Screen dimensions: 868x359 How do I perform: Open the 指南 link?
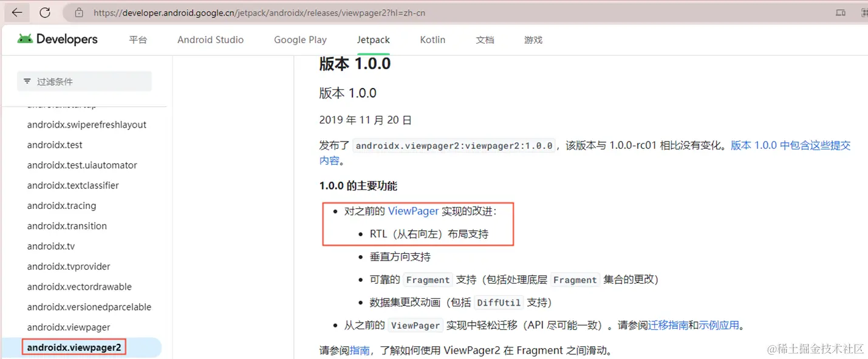click(x=360, y=350)
